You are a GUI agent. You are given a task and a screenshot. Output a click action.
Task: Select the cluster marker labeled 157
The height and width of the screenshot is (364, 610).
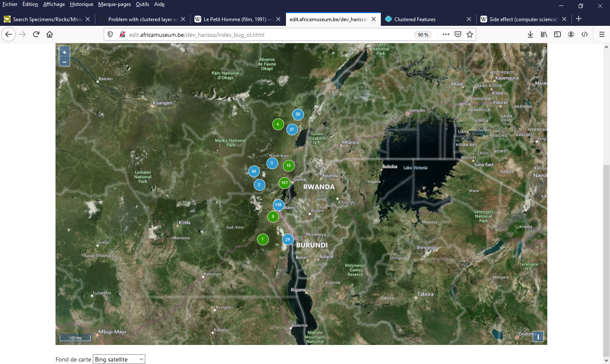(285, 183)
